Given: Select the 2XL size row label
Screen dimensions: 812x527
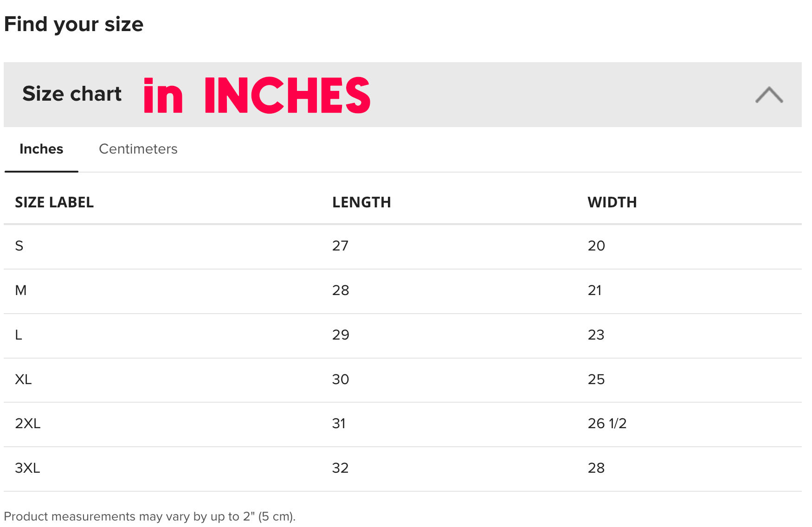Looking at the screenshot, I should 28,424.
